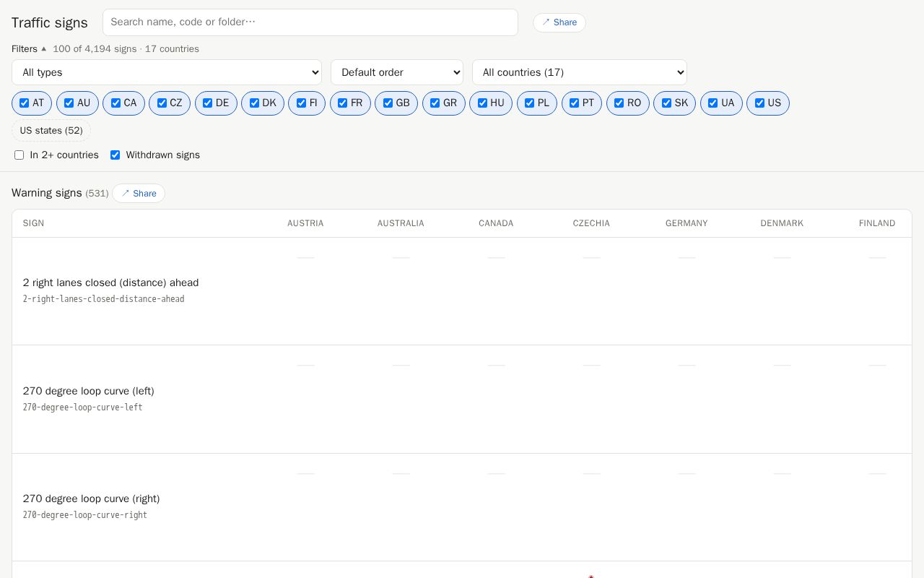
Task: Uncheck the PT country checkbox
Action: [575, 103]
